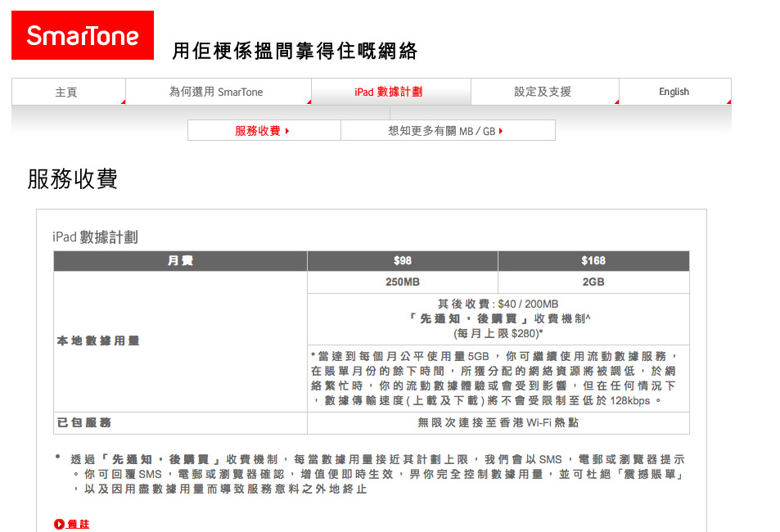
Task: Select the 250MB data allowance cell
Action: 402,282
